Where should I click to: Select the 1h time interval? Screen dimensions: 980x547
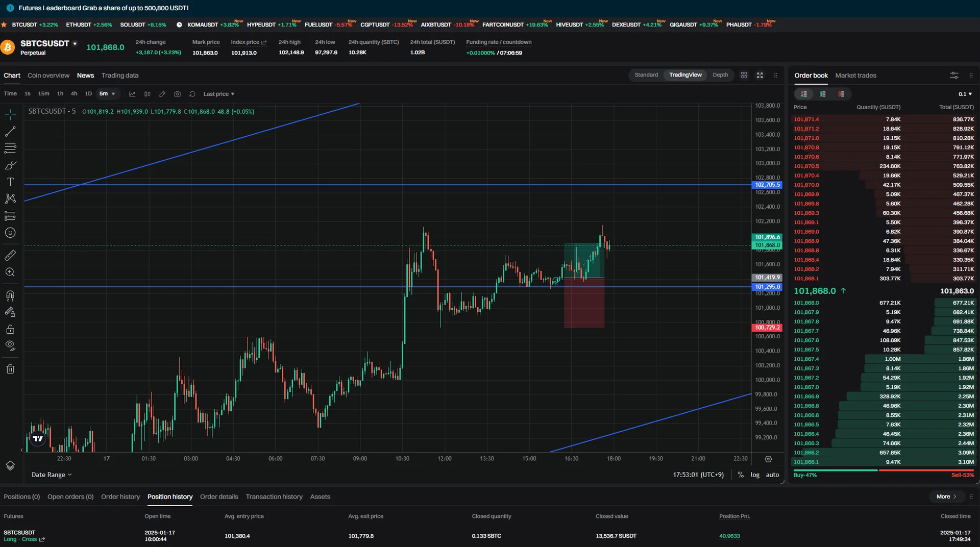point(60,94)
